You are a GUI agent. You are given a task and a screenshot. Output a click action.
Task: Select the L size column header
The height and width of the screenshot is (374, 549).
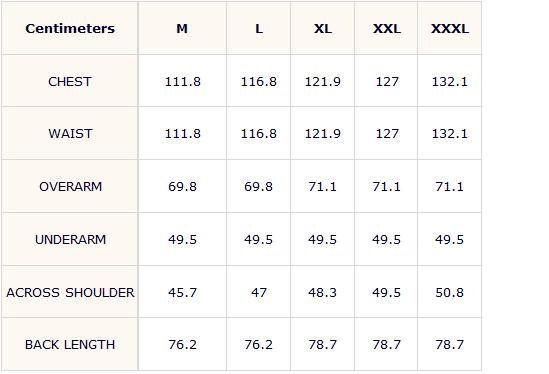[x=259, y=28]
